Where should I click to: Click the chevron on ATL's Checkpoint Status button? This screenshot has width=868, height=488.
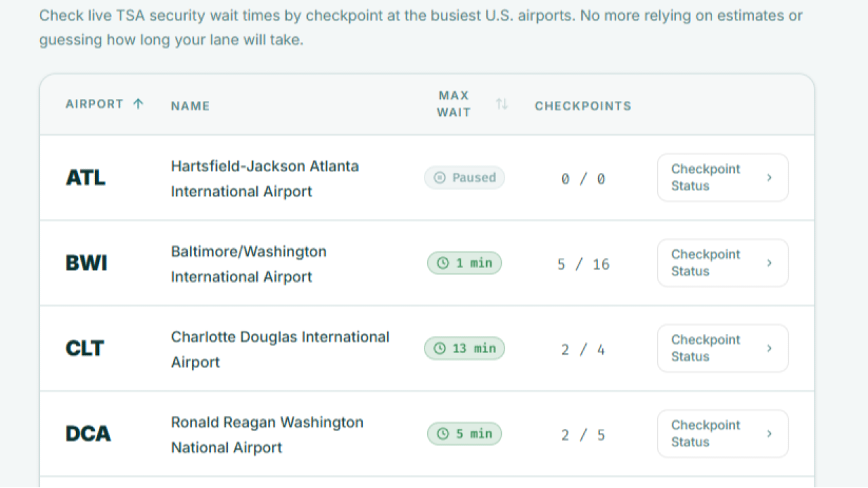coord(769,178)
